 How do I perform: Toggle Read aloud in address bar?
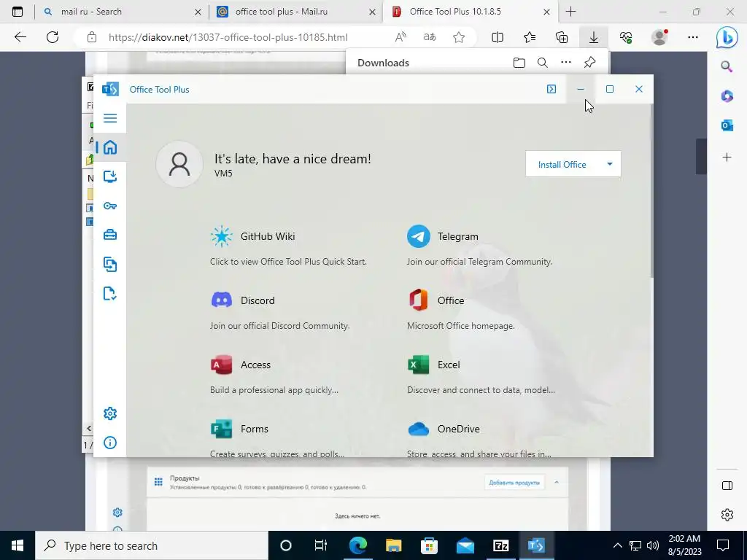pos(400,37)
